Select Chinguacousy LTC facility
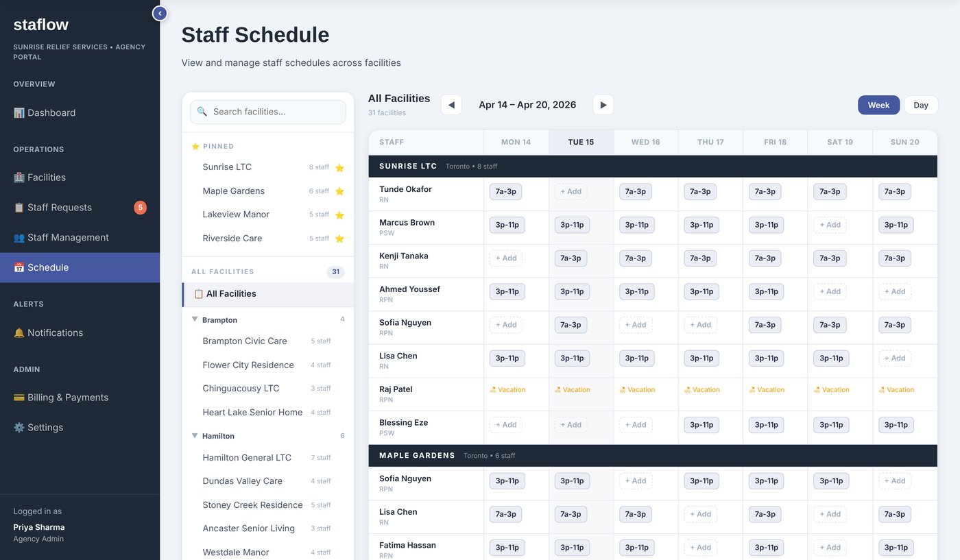The image size is (960, 560). [x=268, y=389]
